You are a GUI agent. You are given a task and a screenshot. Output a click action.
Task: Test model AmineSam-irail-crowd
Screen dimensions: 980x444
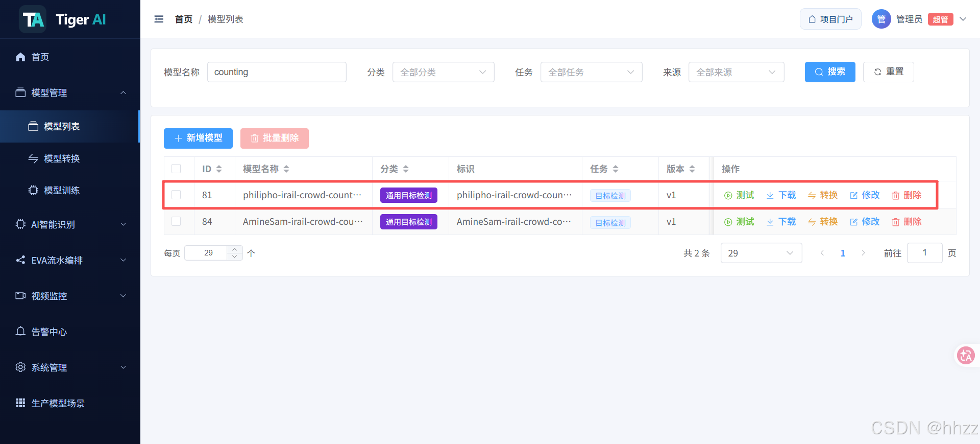tap(739, 222)
